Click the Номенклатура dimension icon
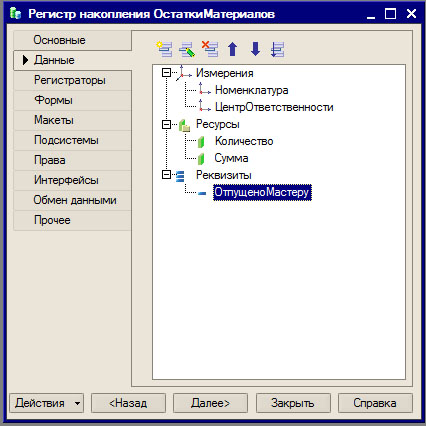426x426 pixels. pyautogui.click(x=204, y=89)
